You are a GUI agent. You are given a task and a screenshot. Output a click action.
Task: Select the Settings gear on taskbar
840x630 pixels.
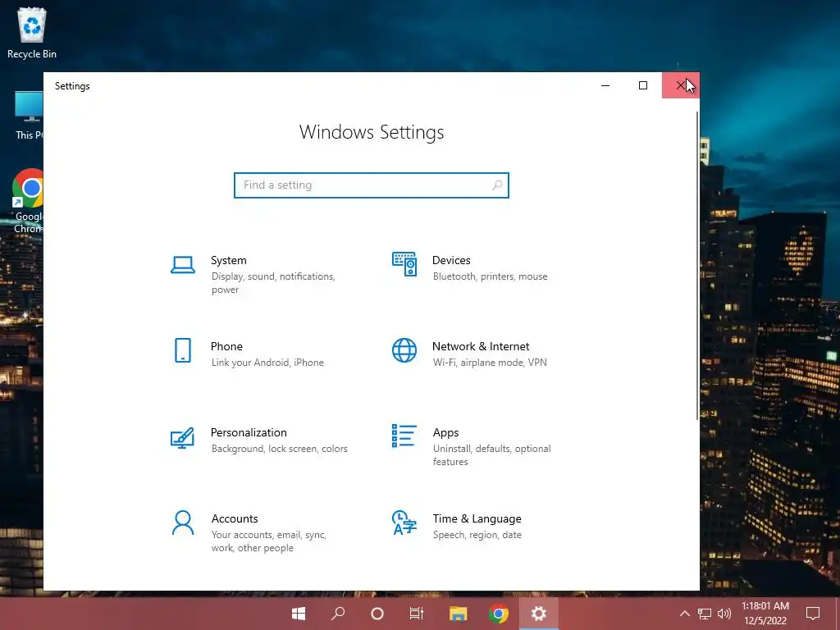click(x=538, y=614)
